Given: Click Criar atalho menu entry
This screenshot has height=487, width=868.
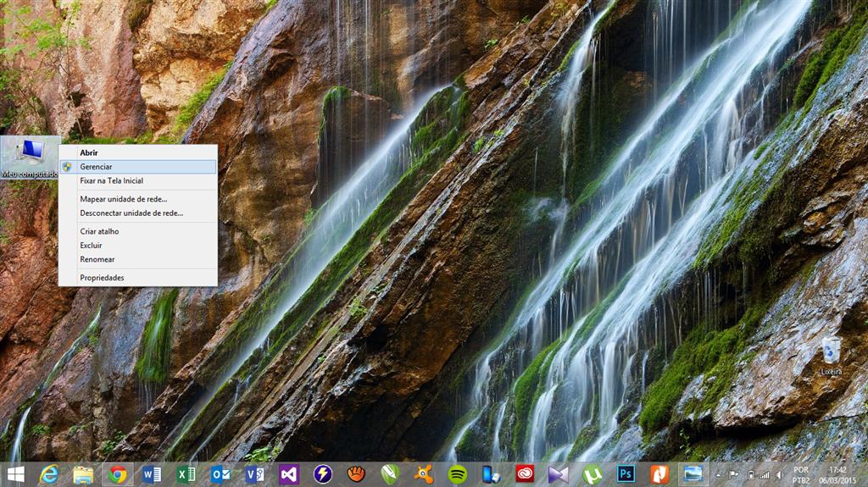Looking at the screenshot, I should click(x=138, y=231).
